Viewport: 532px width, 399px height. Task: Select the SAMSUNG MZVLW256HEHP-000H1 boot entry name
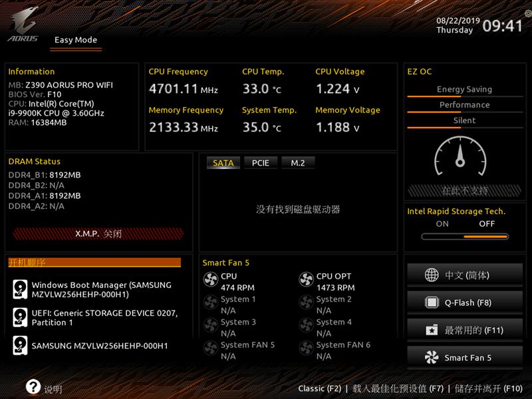100,346
